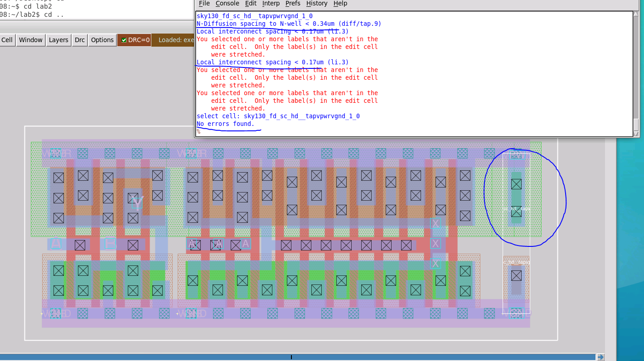Open the History menu

[316, 3]
